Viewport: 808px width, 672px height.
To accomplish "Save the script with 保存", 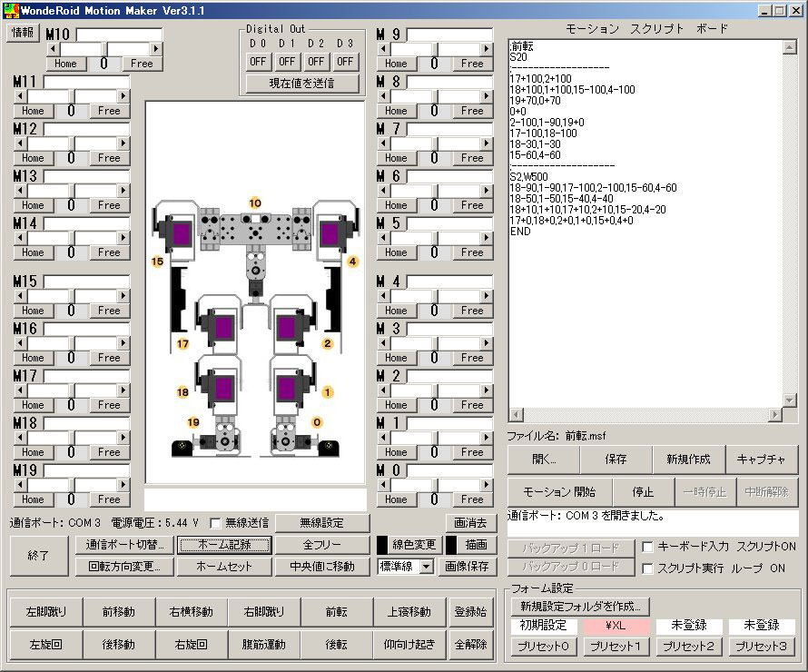I will point(616,460).
